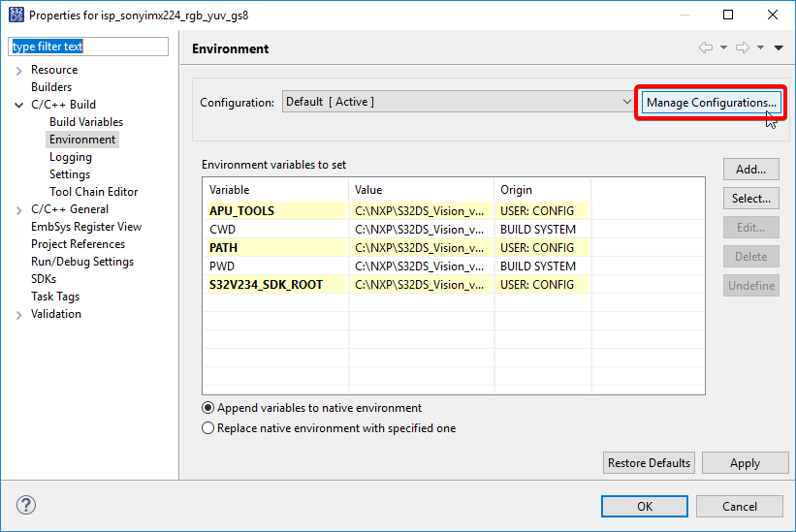Select EmbSys Register View
Screen dimensions: 796x532
pos(86,227)
